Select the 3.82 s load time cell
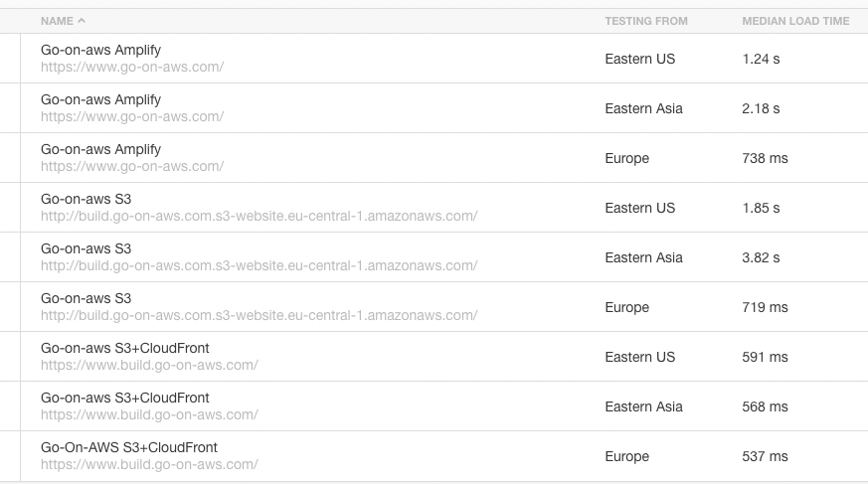 click(761, 257)
